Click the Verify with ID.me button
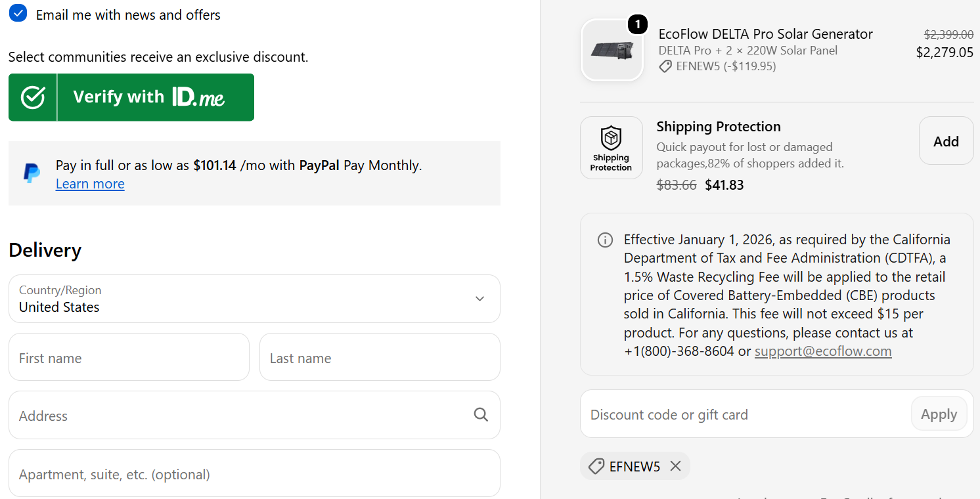The width and height of the screenshot is (980, 499). coord(131,97)
